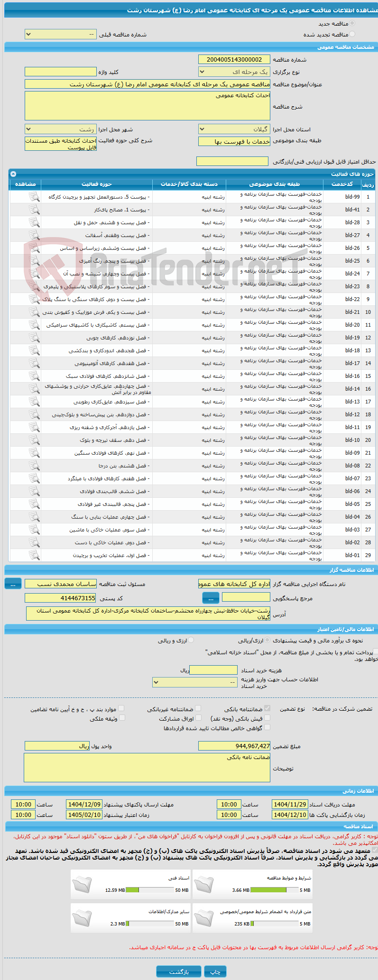This screenshot has height=980, width=378.
Task: Open the اسناد فنی folder icon
Action: (x=82, y=884)
